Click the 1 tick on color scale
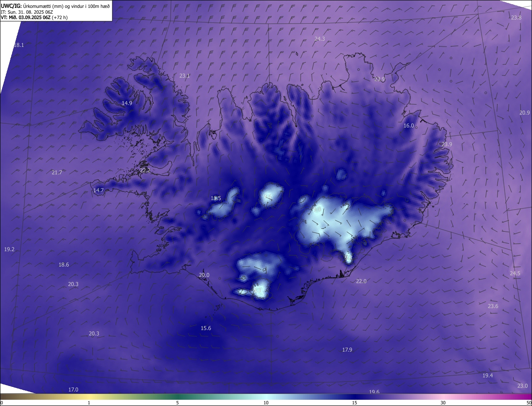This screenshot has width=532, height=406. 89,403
